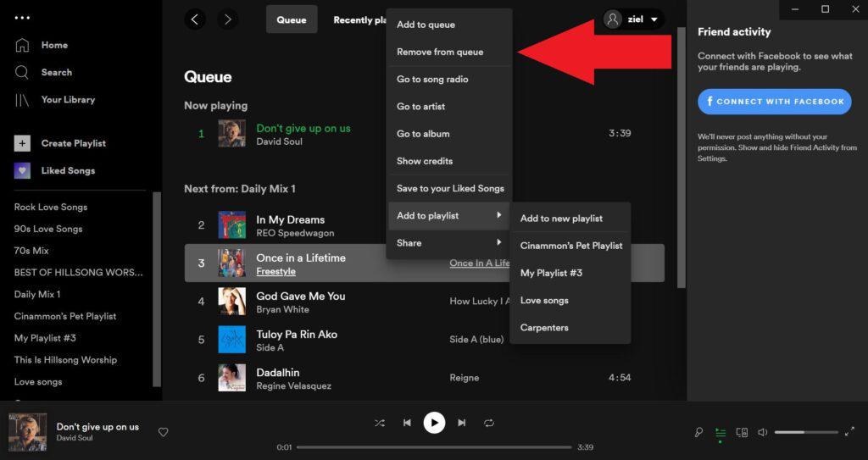
Task: Go forward with the right arrow
Action: point(227,19)
